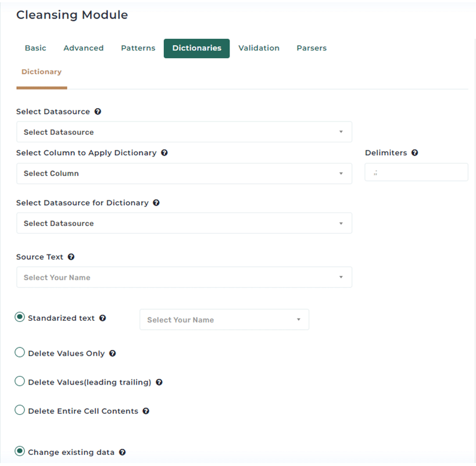Image resolution: width=476 pixels, height=466 pixels.
Task: Select Delete Entire Cell Contents radio button
Action: point(20,410)
